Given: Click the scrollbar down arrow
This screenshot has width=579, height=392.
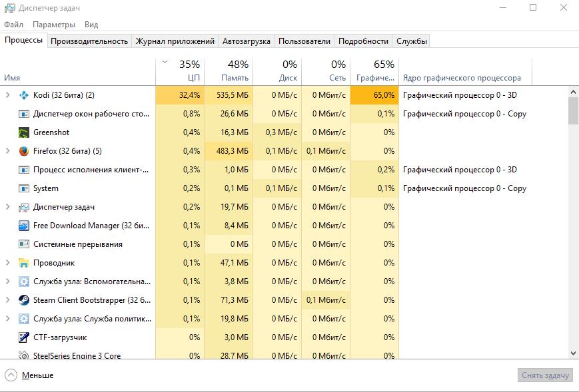Looking at the screenshot, I should (573, 353).
